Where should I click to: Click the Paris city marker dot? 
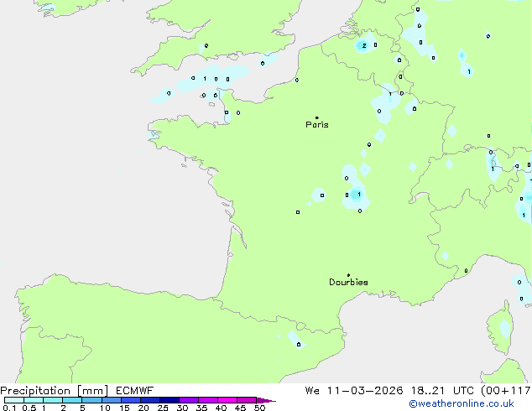coord(316,117)
